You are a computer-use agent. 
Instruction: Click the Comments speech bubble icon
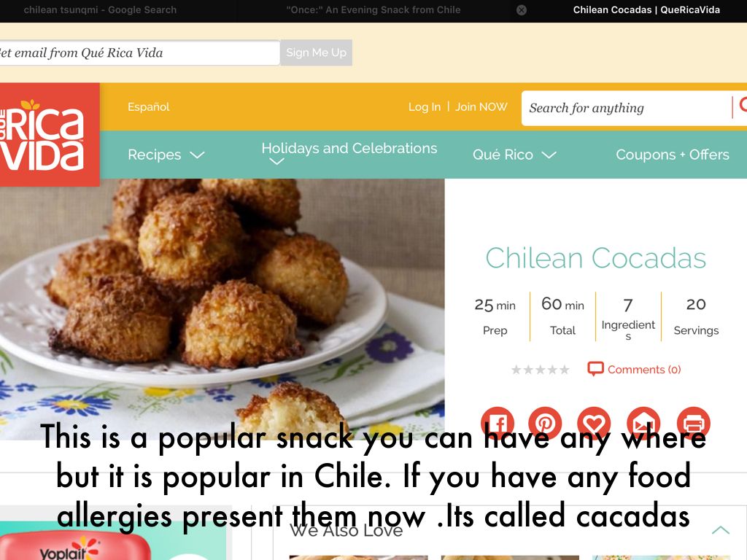[x=595, y=368]
